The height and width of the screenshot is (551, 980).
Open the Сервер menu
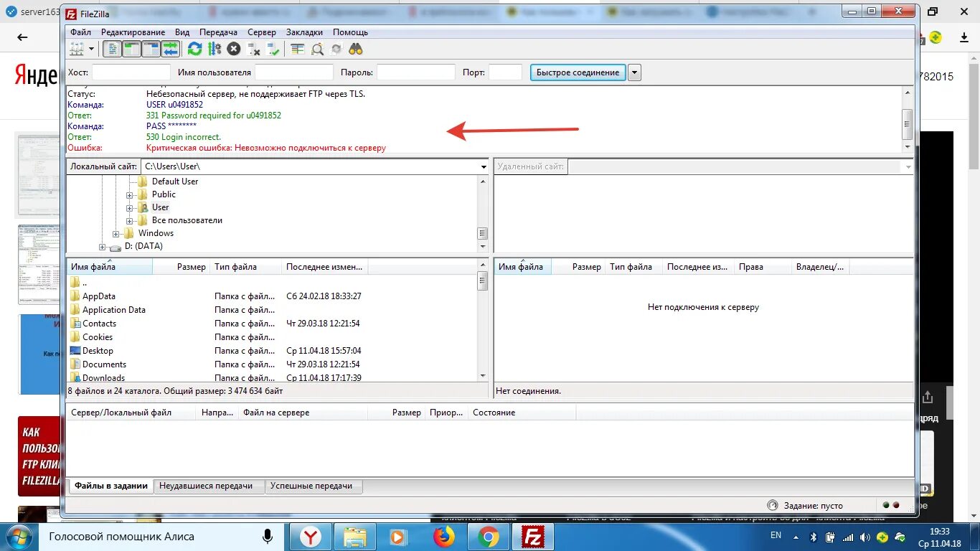point(262,32)
